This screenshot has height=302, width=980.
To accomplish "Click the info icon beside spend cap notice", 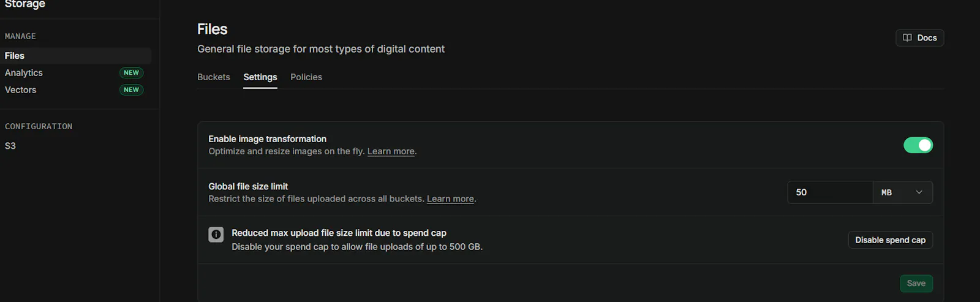I will pos(216,235).
